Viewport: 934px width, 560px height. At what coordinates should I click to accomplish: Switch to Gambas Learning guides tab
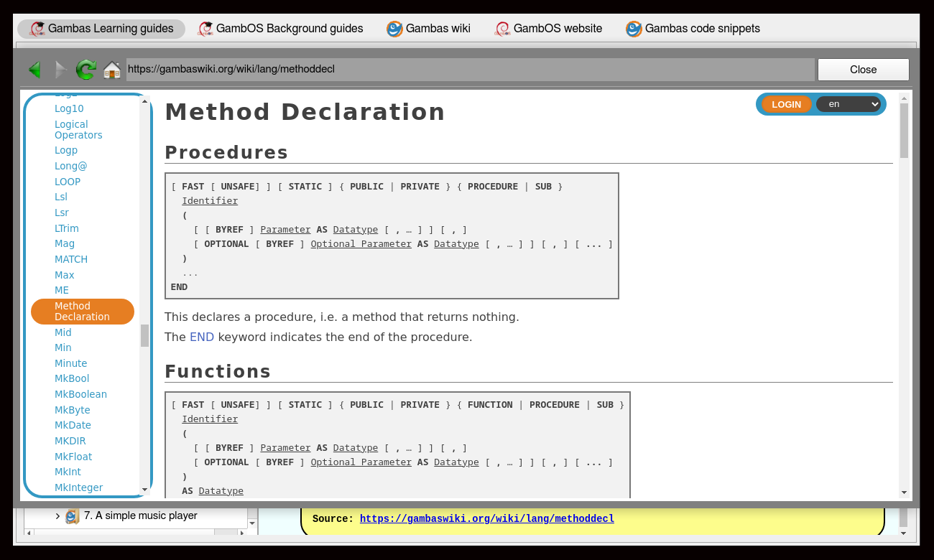[101, 29]
